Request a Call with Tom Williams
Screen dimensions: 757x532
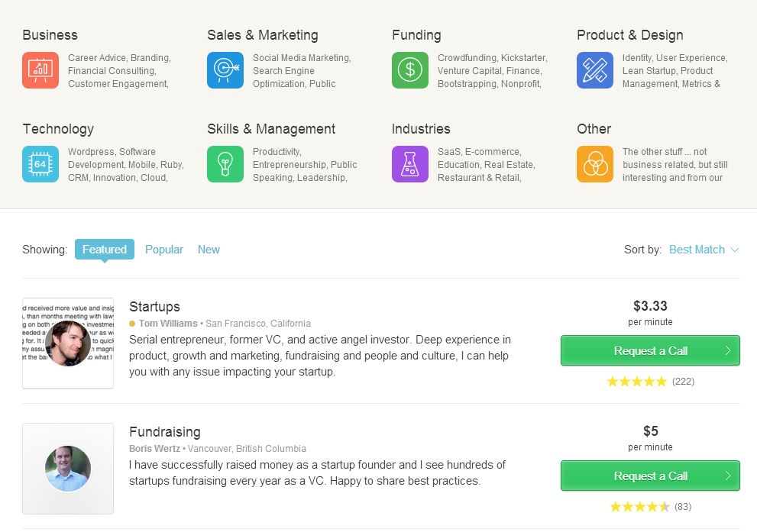pyautogui.click(x=650, y=350)
